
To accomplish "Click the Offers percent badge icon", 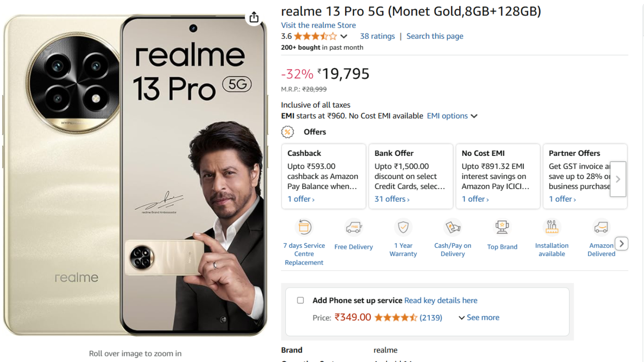I will (287, 132).
